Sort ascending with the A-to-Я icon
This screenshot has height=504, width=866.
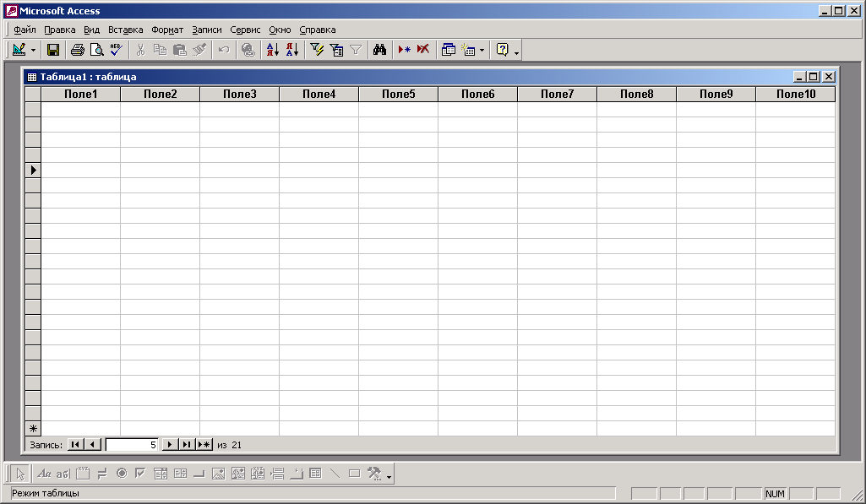(x=273, y=50)
